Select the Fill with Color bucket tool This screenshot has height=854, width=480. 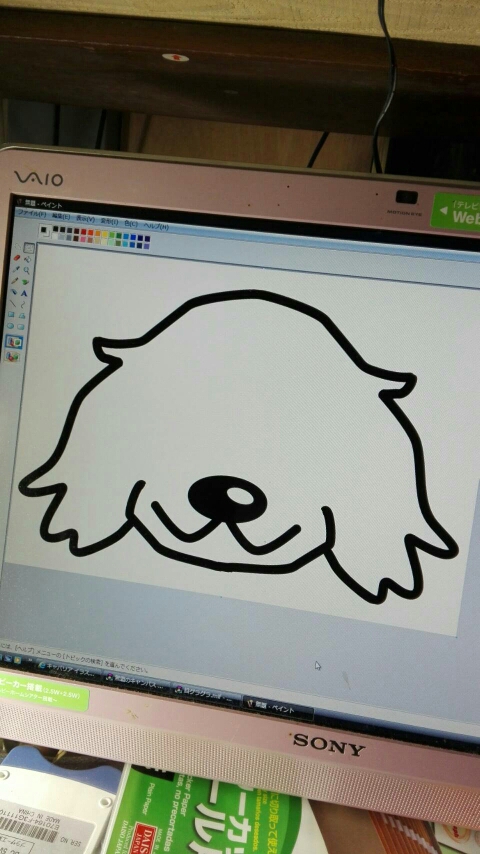(x=27, y=260)
